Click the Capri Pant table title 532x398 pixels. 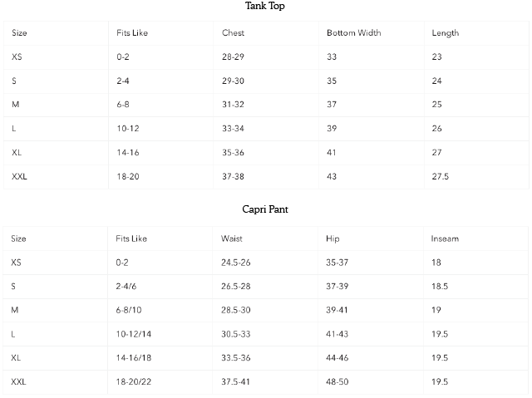click(267, 209)
